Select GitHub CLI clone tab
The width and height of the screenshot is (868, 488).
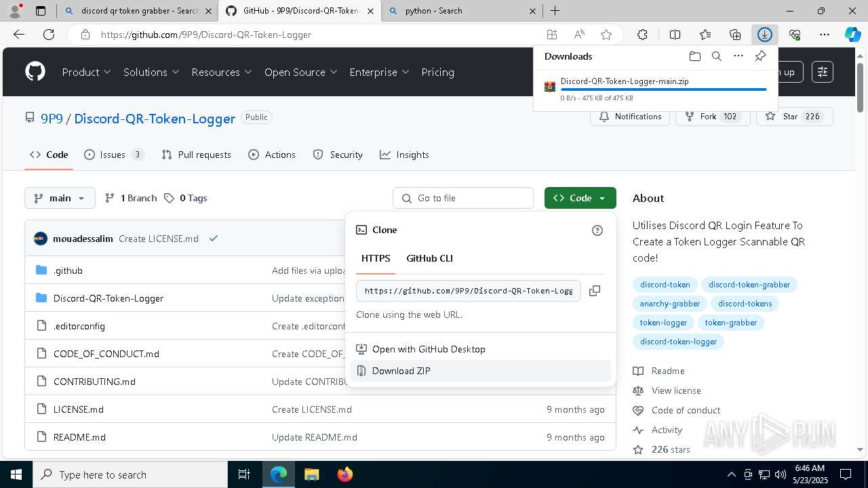pyautogui.click(x=429, y=258)
